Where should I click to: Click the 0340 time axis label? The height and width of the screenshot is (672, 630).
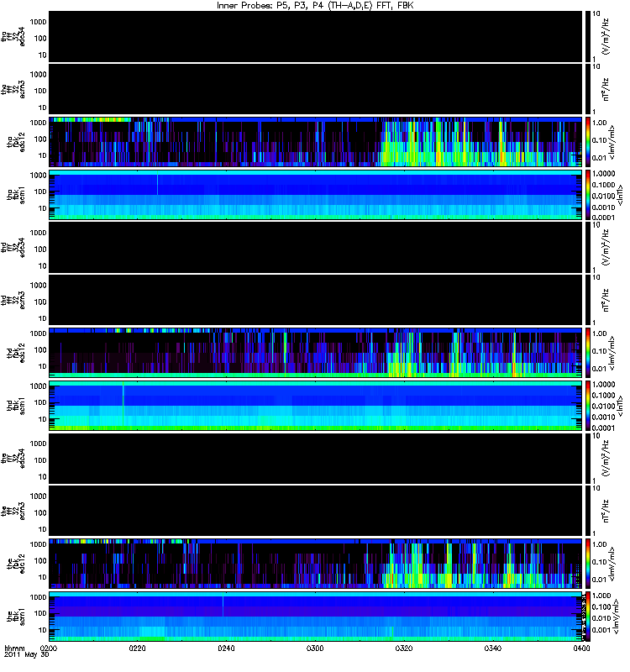pos(492,648)
